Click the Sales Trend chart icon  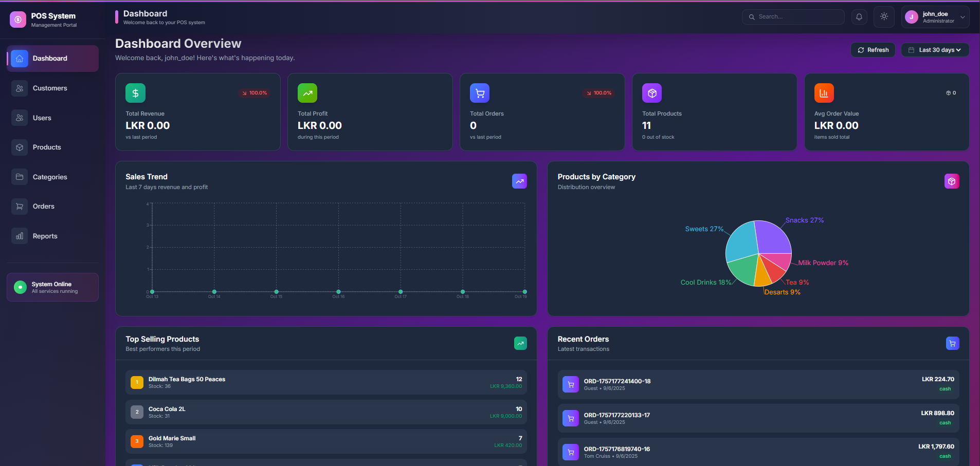click(x=519, y=181)
